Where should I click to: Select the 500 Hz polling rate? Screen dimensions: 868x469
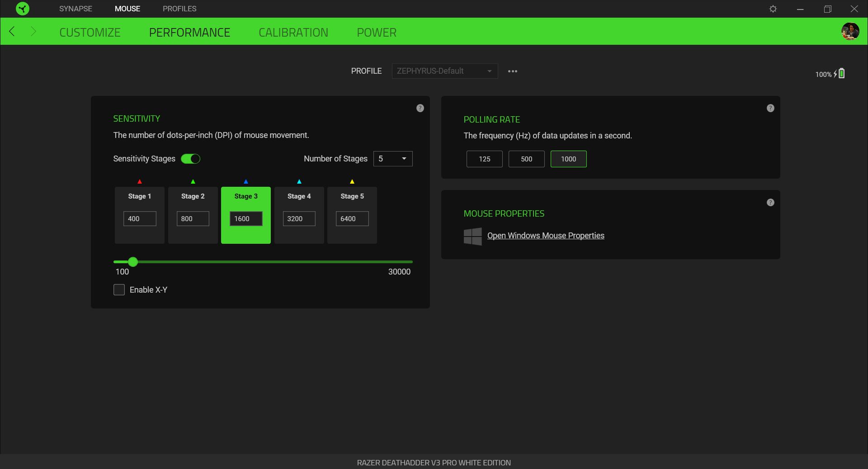[x=526, y=159]
